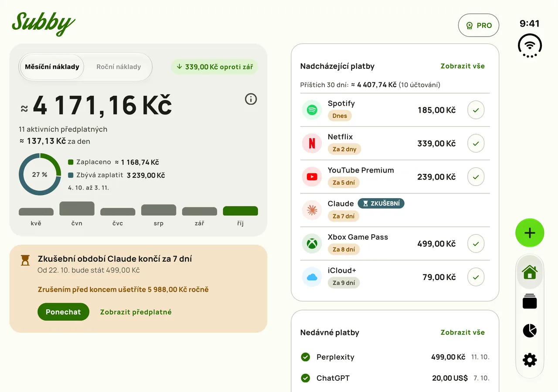Open the pie chart statistics icon

click(530, 331)
